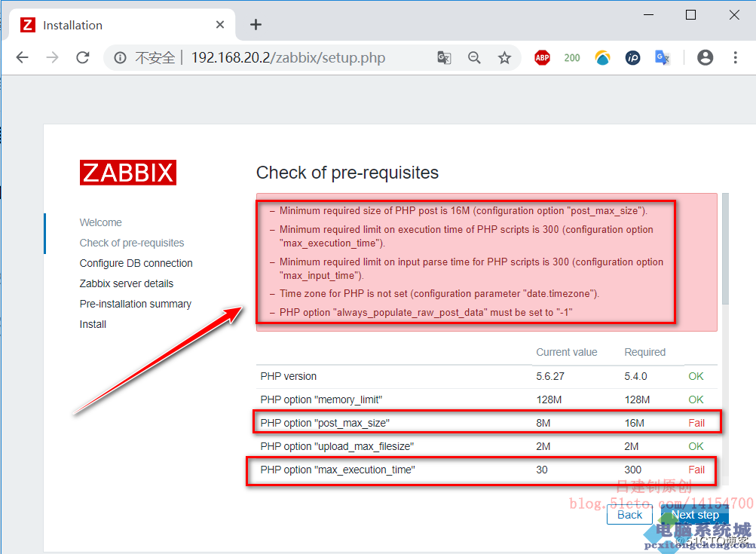
Task: Close the Installation tab
Action: (x=220, y=25)
